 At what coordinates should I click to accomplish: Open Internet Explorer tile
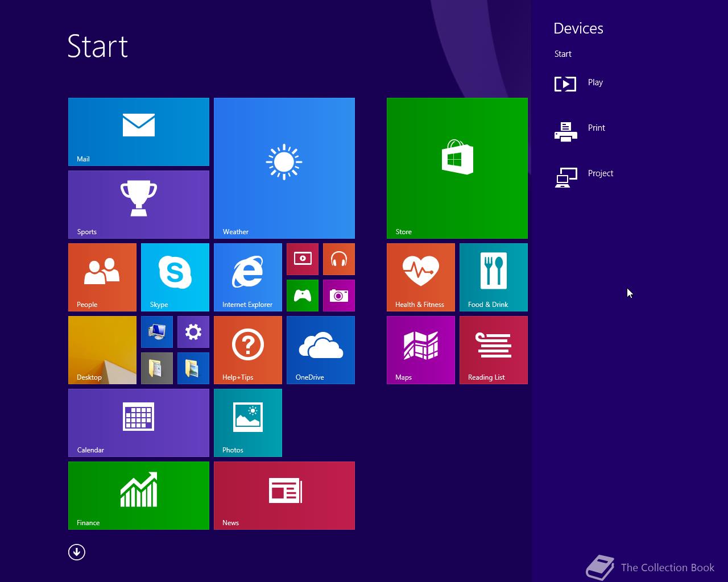[248, 277]
